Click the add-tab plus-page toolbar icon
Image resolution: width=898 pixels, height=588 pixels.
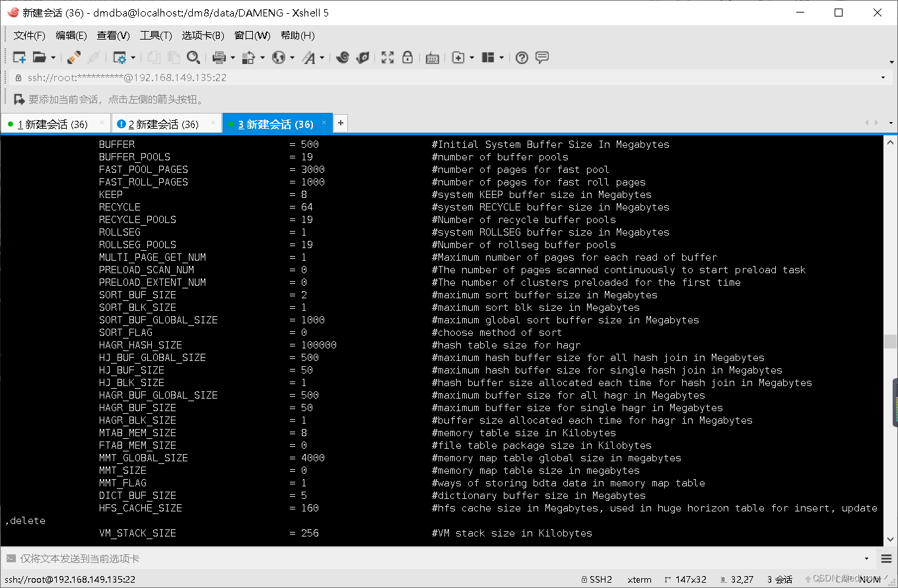[x=458, y=58]
